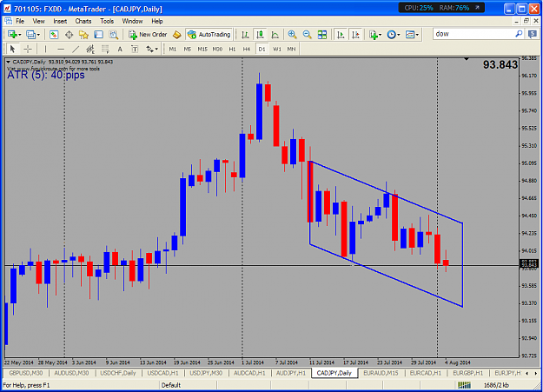543x392 pixels.
Task: Click chart shift triangle marker at chart top
Action: pos(467,59)
